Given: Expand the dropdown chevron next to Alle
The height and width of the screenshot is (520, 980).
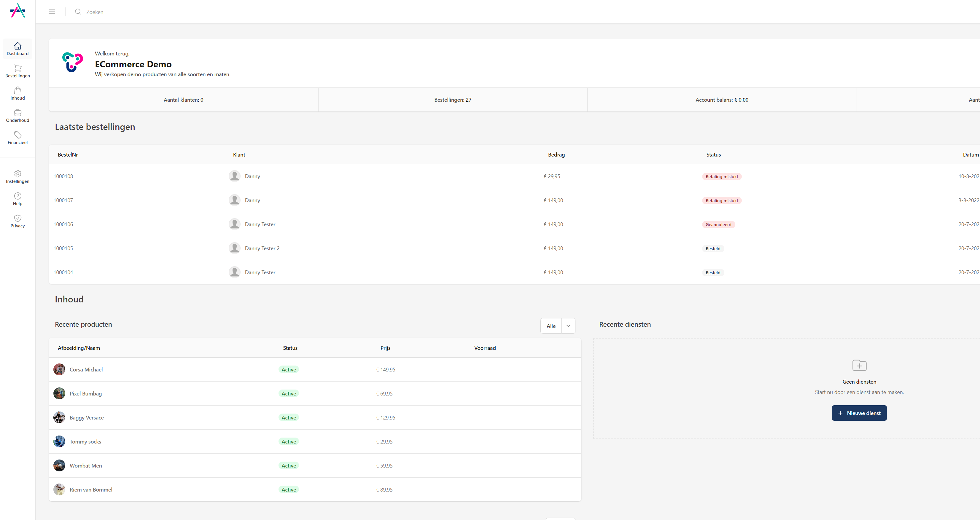Looking at the screenshot, I should point(568,326).
